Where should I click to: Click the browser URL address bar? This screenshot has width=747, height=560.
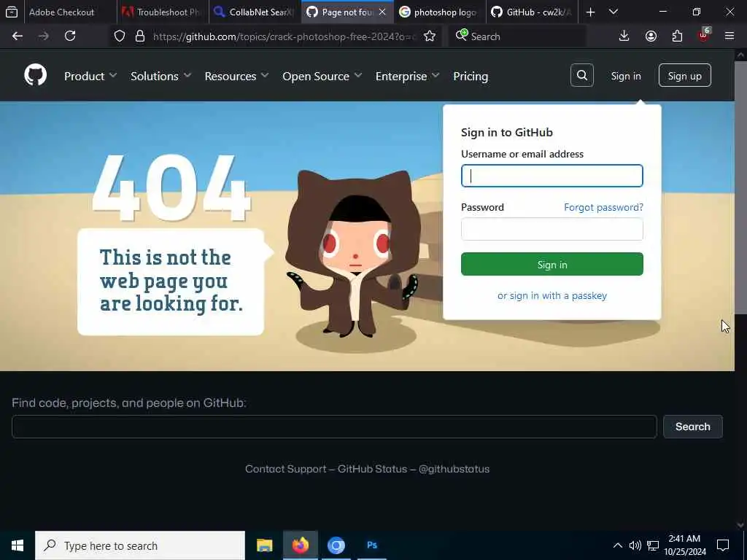tap(284, 36)
